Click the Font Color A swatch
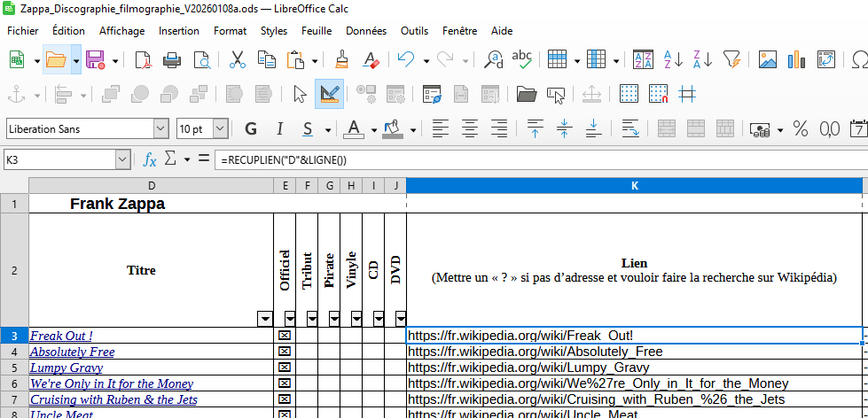This screenshot has height=418, width=868. (x=353, y=129)
